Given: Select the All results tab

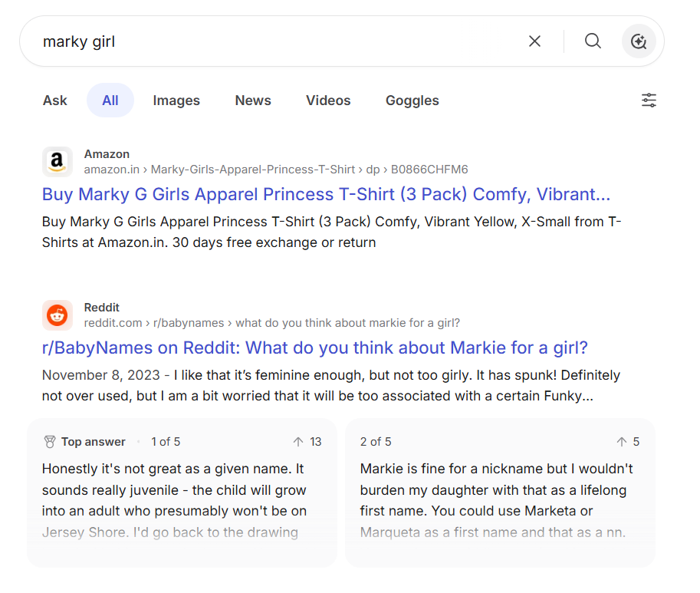Looking at the screenshot, I should [x=110, y=100].
